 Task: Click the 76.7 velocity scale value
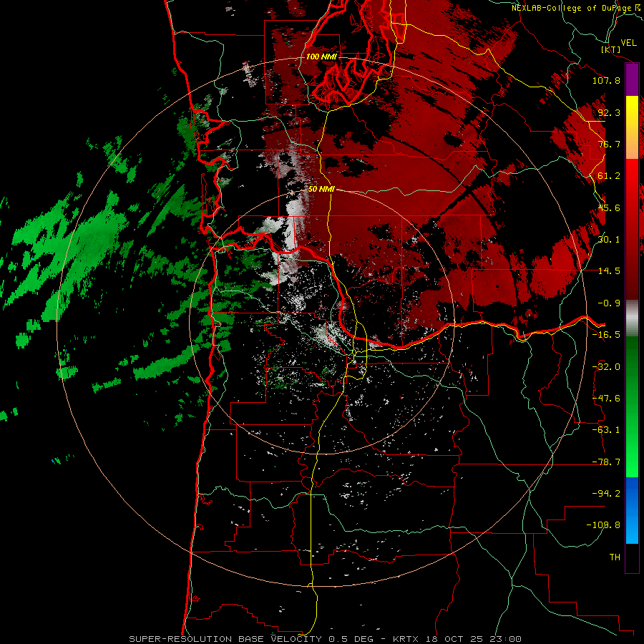click(x=609, y=144)
